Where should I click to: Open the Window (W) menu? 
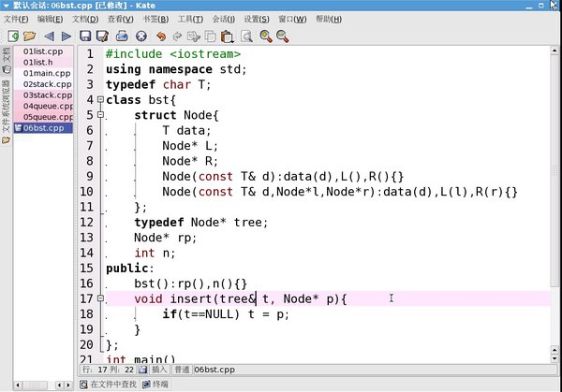tap(292, 19)
